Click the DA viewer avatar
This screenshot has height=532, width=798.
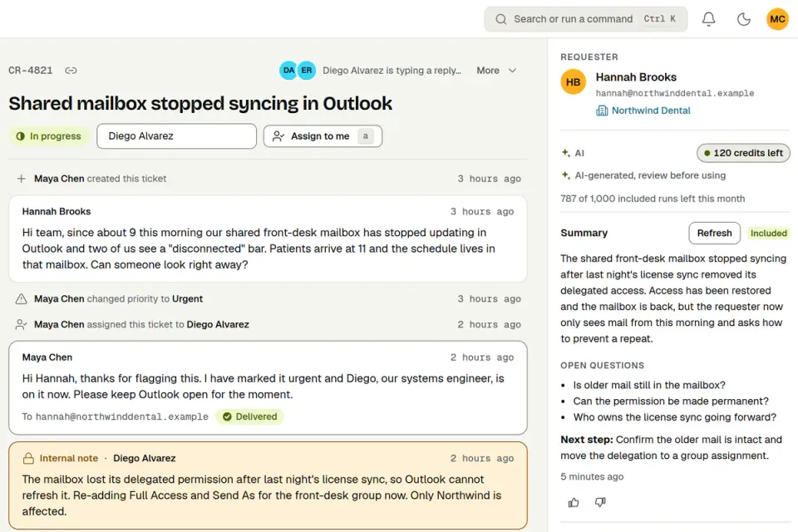click(x=288, y=71)
